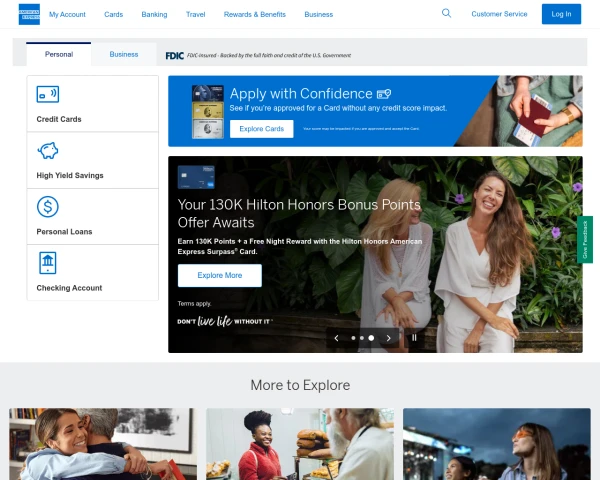Select the first carousel dot
Image resolution: width=600 pixels, height=480 pixels.
pos(353,338)
